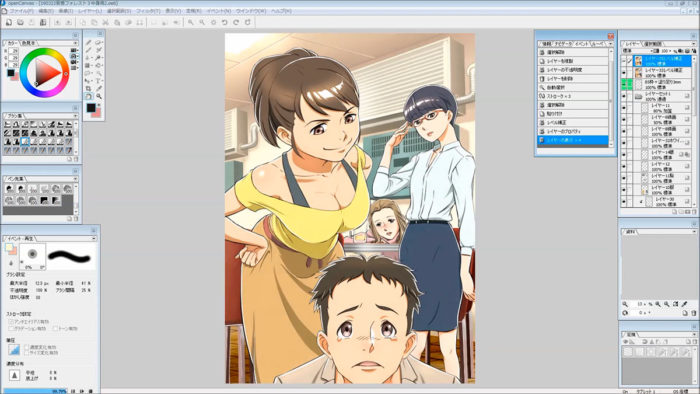This screenshot has height=394, width=700.
Task: Click the new layer icon below layer list
Action: [x=674, y=212]
